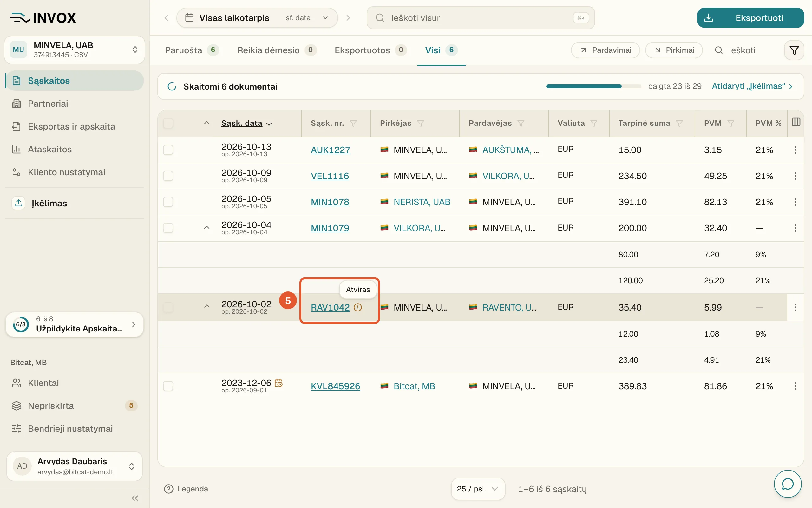Filter the Tarpinė suma column

tap(679, 123)
